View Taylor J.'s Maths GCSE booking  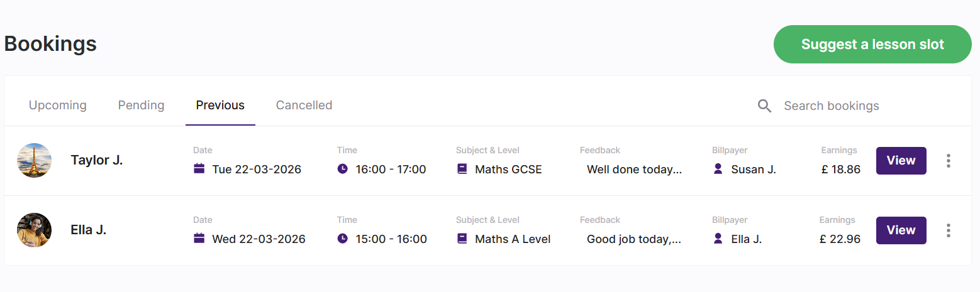coord(901,161)
